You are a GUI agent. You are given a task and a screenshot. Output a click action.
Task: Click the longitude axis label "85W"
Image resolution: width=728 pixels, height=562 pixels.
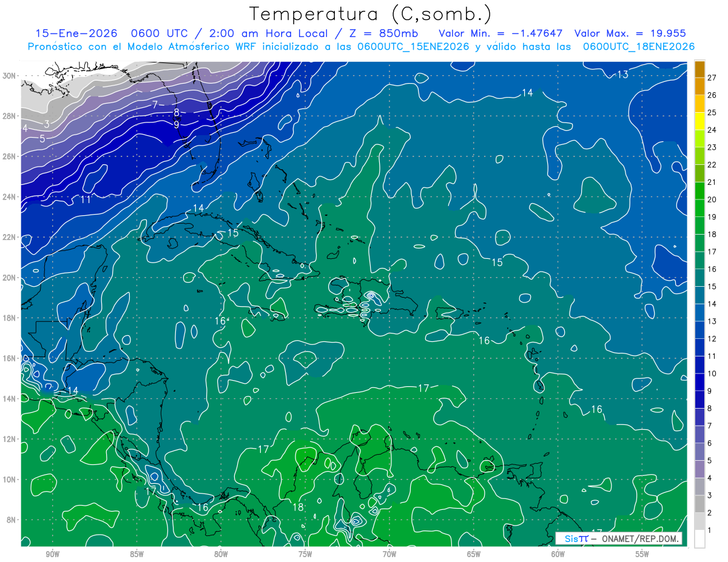[x=136, y=554]
